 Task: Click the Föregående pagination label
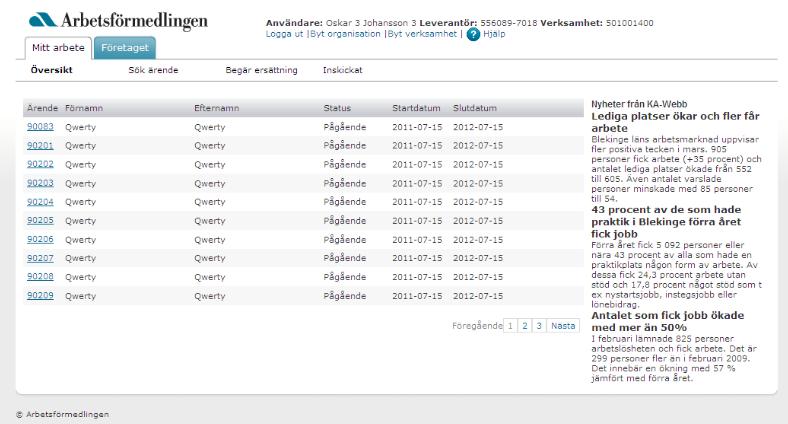(477, 326)
